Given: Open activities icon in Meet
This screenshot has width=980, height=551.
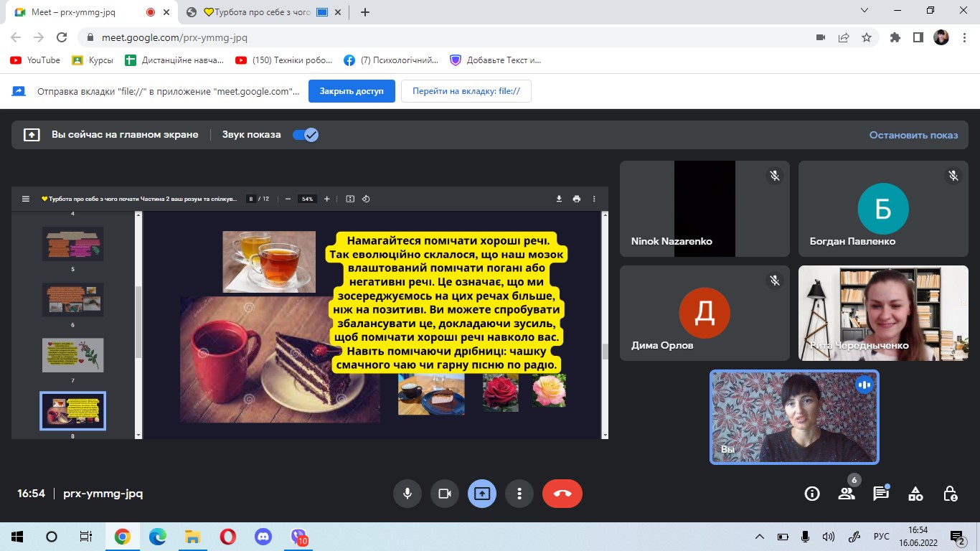Looking at the screenshot, I should 915,494.
